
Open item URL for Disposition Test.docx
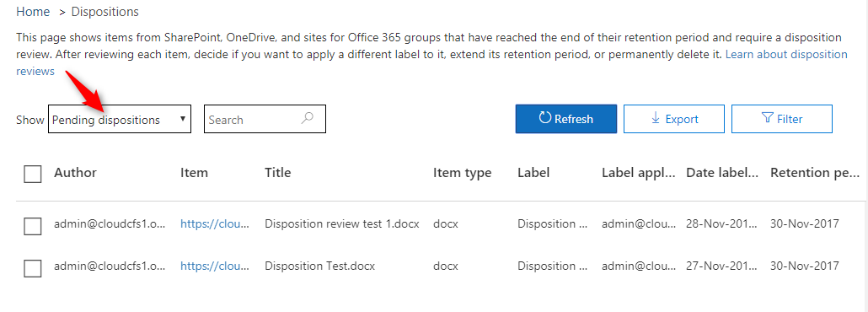215,266
